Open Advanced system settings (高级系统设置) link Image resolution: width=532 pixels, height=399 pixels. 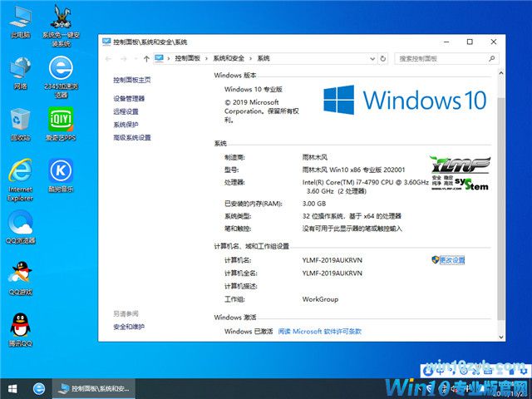[132, 137]
